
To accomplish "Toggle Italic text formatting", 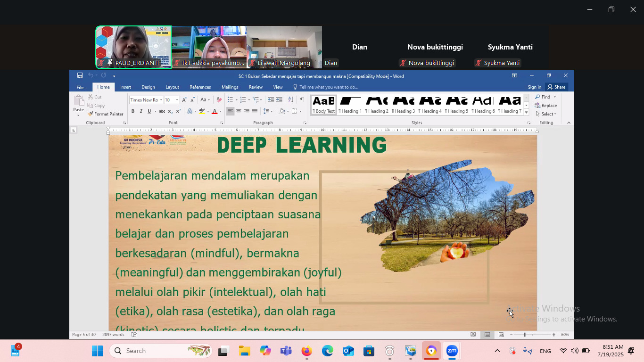I will click(x=141, y=111).
